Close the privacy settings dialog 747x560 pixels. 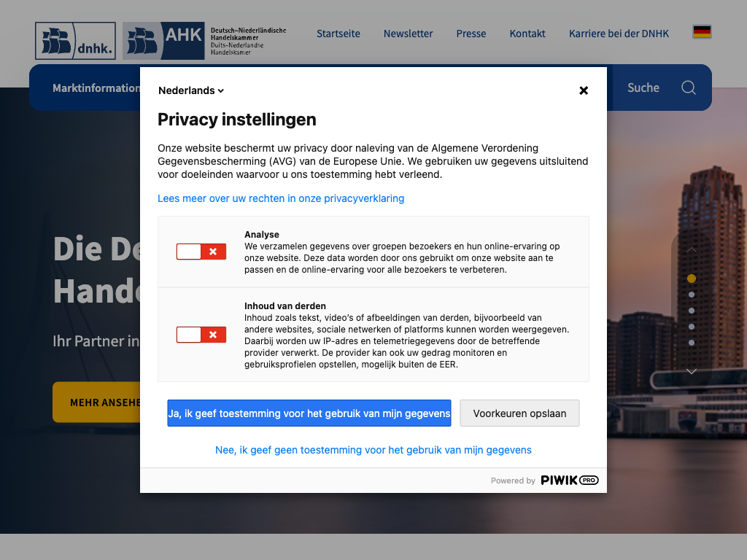(x=583, y=90)
